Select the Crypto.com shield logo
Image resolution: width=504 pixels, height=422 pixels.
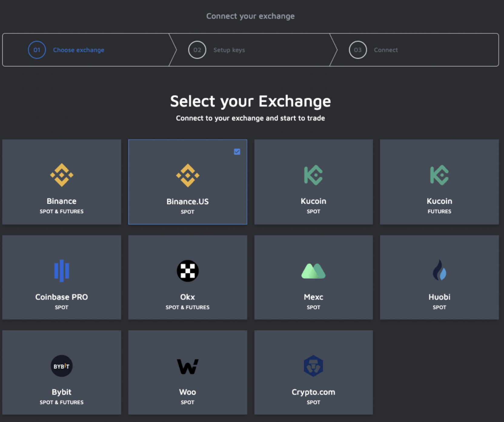tap(313, 366)
